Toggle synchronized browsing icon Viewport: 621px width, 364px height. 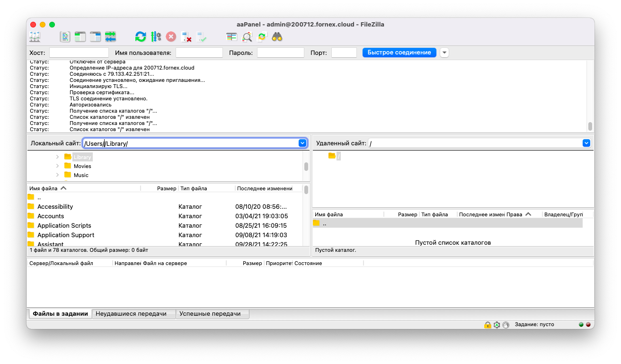pyautogui.click(x=262, y=36)
